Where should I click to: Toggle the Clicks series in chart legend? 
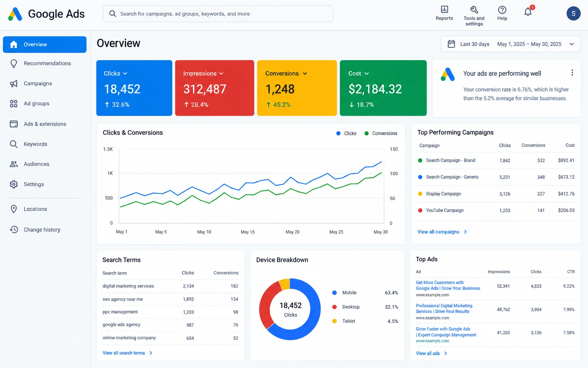(x=346, y=134)
